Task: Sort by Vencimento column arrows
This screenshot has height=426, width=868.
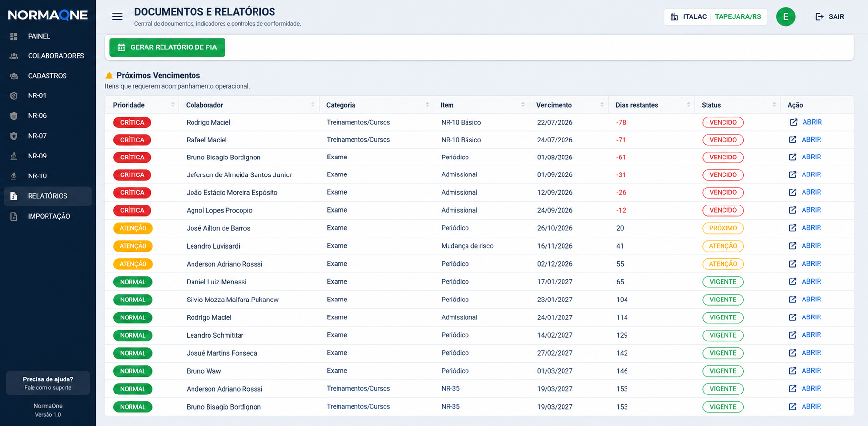Action: (x=602, y=105)
